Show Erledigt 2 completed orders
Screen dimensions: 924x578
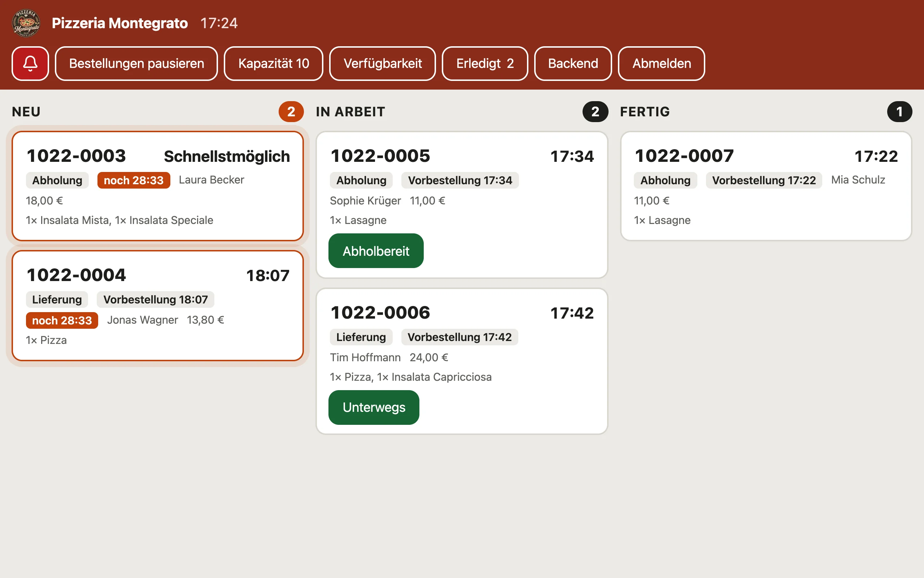(485, 64)
